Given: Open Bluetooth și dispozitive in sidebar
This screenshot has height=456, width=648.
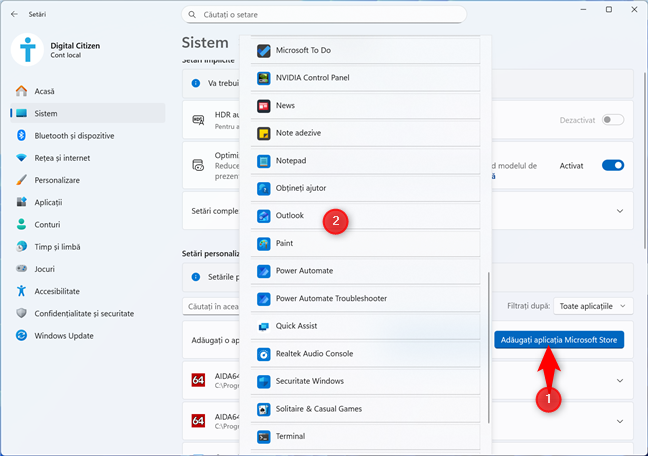Looking at the screenshot, I should [74, 136].
